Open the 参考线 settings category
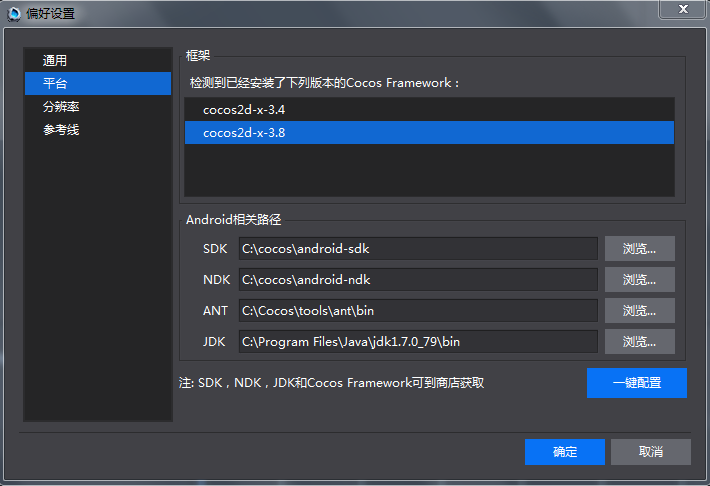Screen dimensions: 710x486 (x=98, y=130)
